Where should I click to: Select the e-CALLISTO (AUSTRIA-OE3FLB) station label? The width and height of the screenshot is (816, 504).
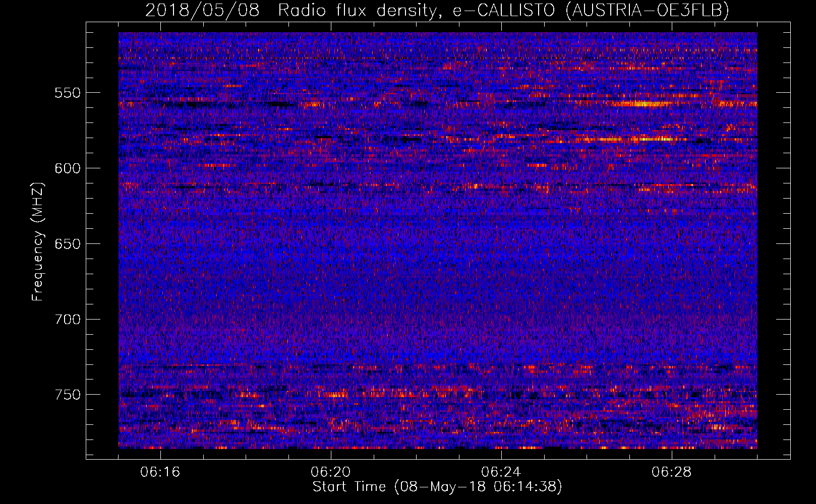tap(591, 10)
